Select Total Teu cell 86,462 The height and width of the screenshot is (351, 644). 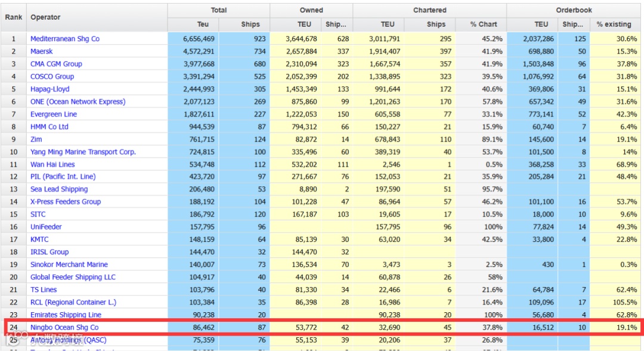[x=193, y=328]
